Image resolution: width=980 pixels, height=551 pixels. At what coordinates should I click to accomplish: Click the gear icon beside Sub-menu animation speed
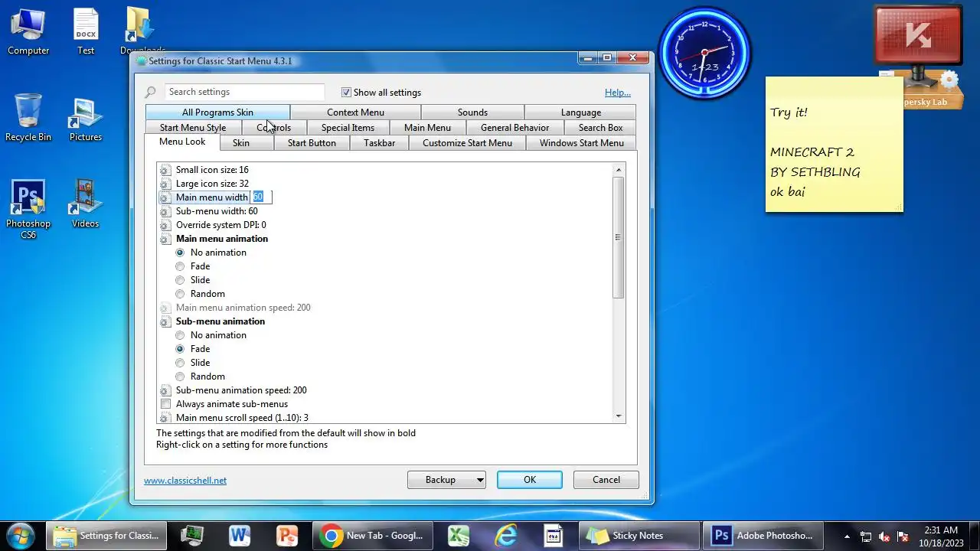click(165, 390)
